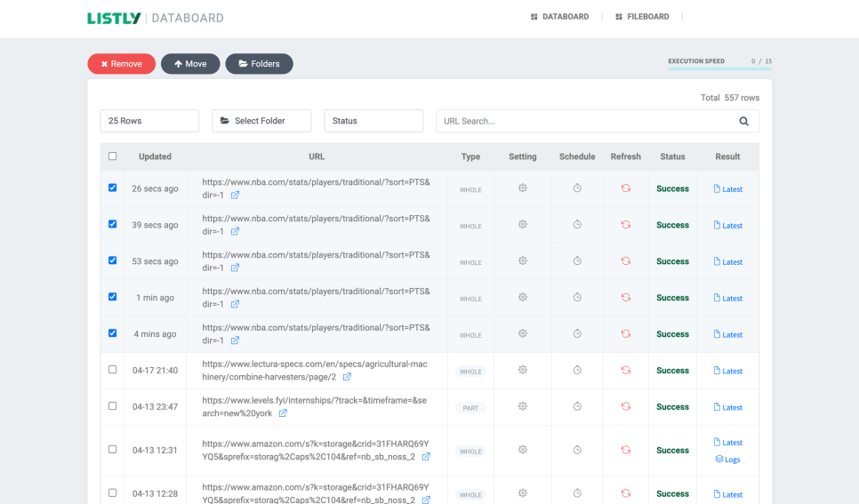Click the WHOLE type badge on lectura-specs row
Screen dimensions: 859x504
tap(470, 372)
